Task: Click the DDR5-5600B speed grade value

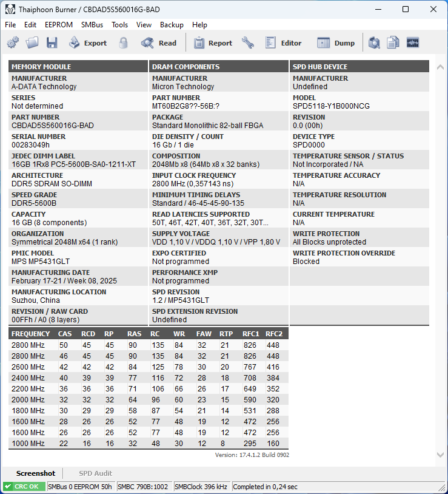Action: [34, 203]
